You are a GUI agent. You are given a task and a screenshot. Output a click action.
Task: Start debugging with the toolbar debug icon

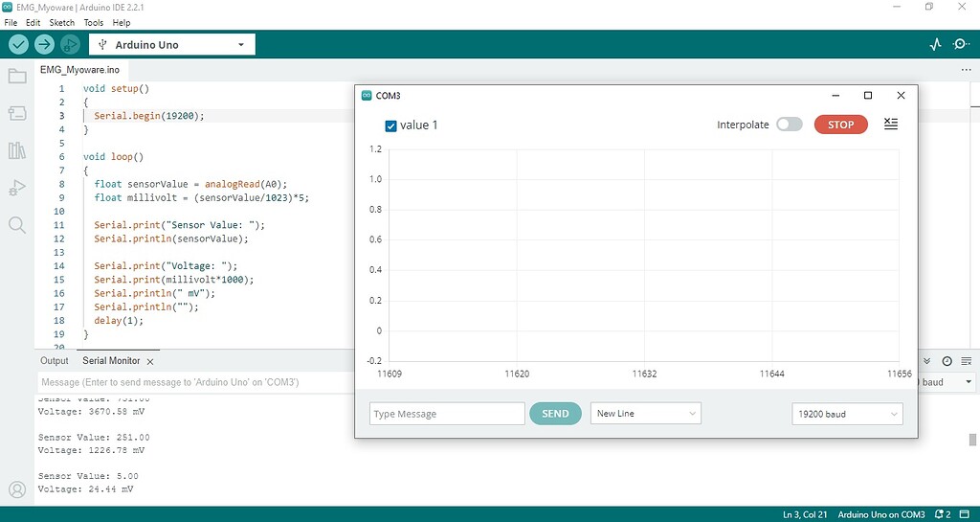click(x=70, y=44)
